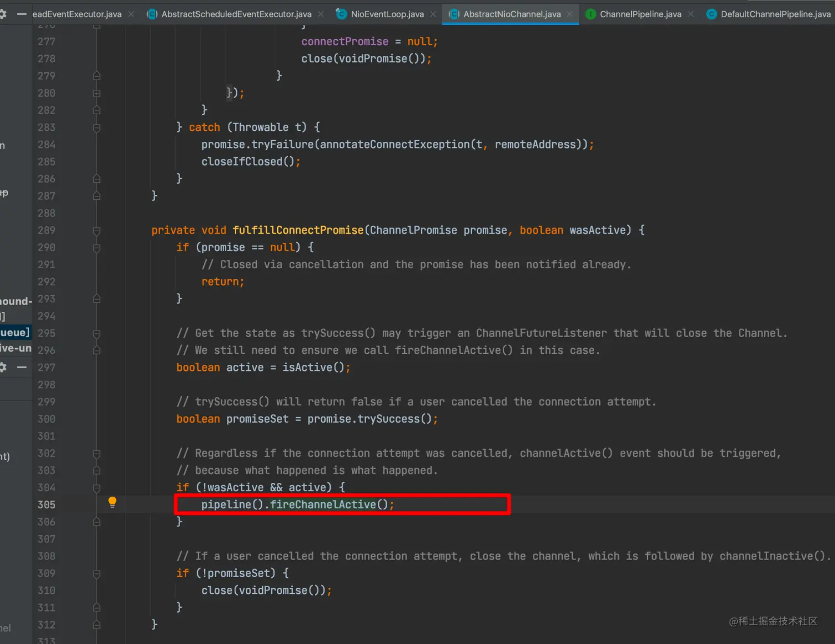Viewport: 835px width, 644px height.
Task: Switch to DefaultChannelPipeline.java tab
Action: pyautogui.click(x=776, y=14)
